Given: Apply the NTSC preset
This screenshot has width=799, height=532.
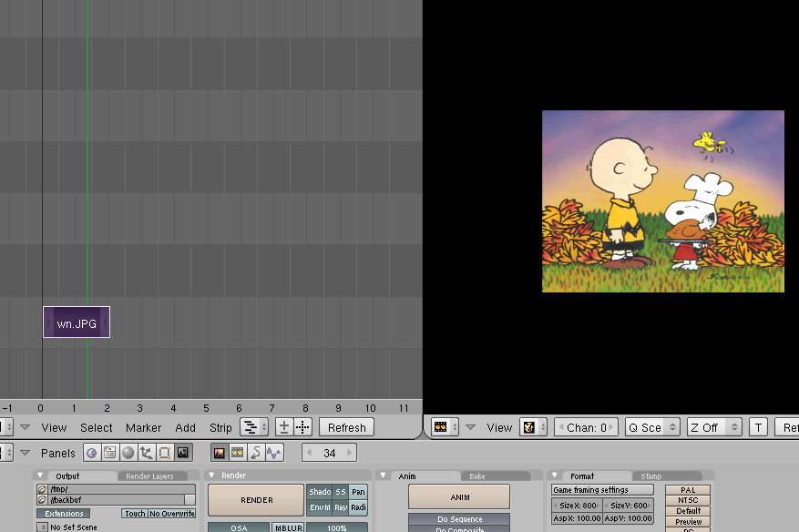Looking at the screenshot, I should (x=688, y=500).
